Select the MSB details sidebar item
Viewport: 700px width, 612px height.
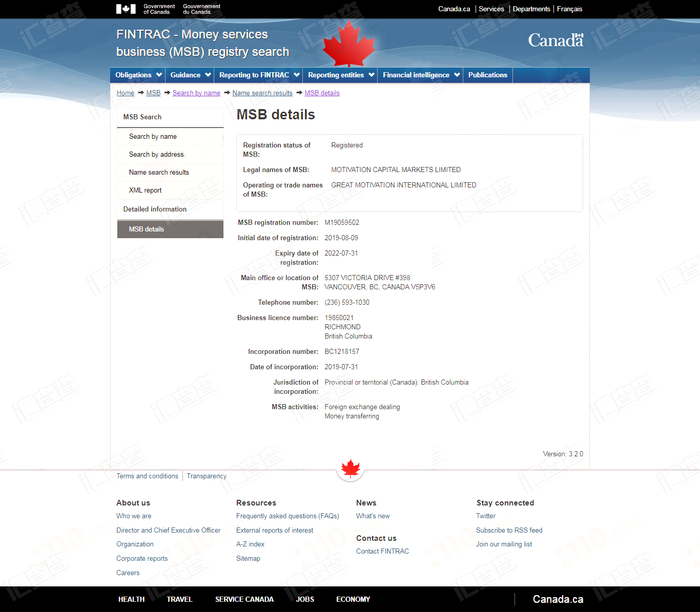click(170, 229)
